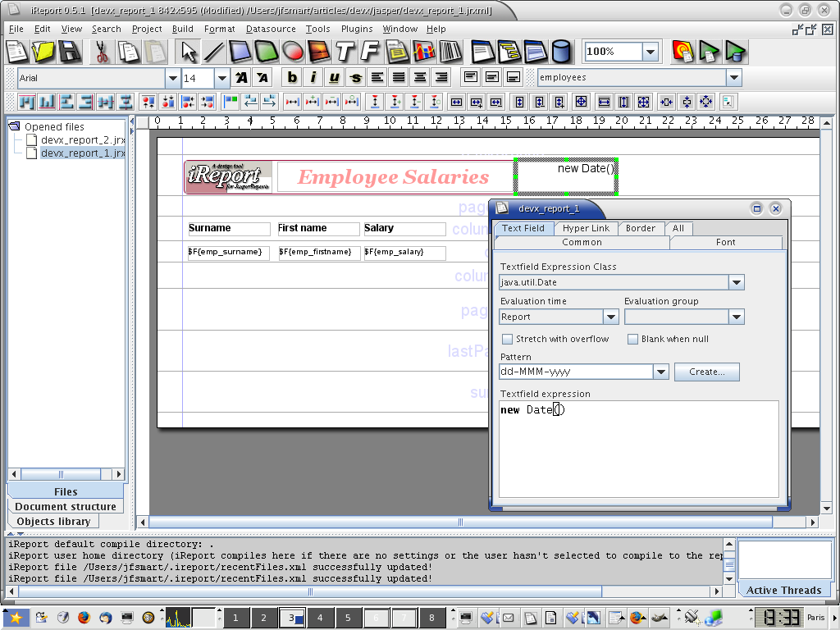Select the Barcode tool
The image size is (840, 630).
tap(450, 52)
